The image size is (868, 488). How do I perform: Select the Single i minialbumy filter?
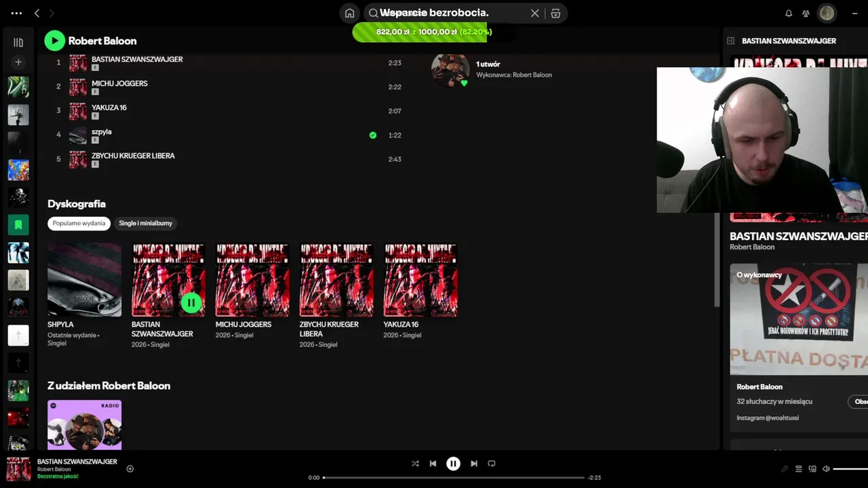tap(146, 223)
